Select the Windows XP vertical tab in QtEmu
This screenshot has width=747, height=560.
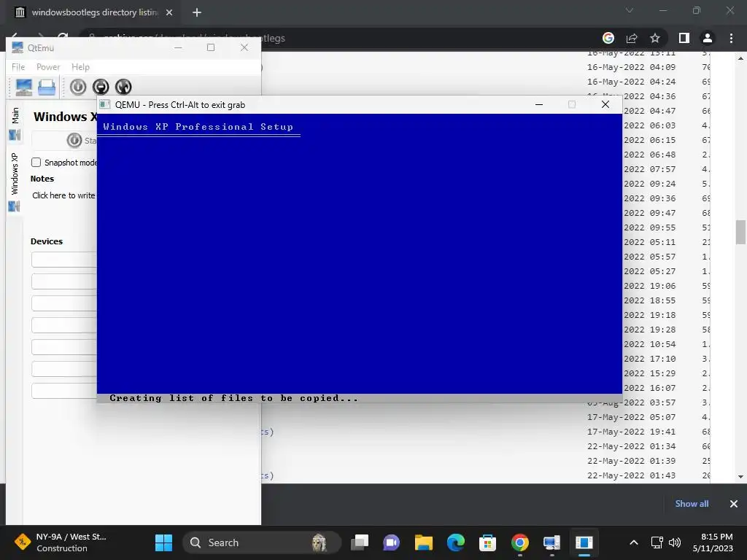[x=15, y=182]
